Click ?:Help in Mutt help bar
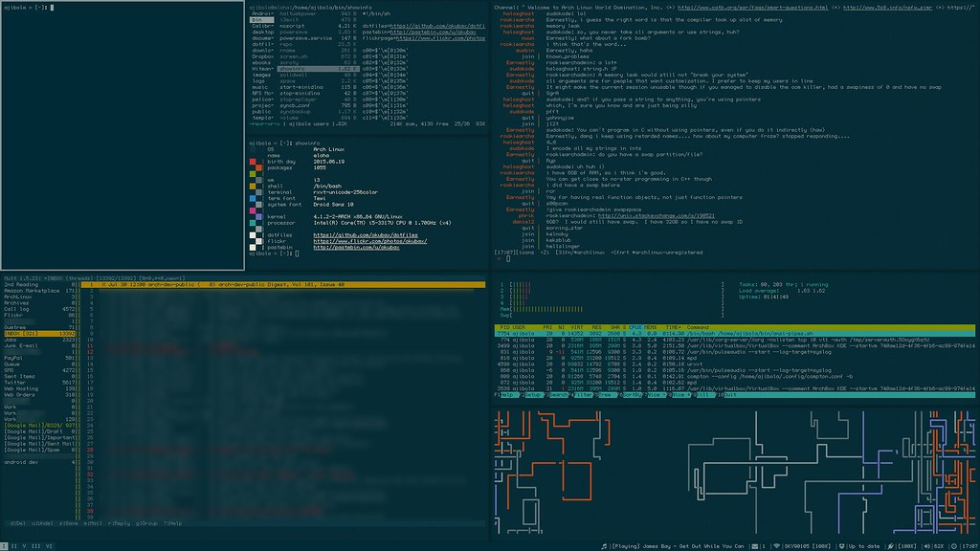The height and width of the screenshot is (551, 980). (x=172, y=523)
